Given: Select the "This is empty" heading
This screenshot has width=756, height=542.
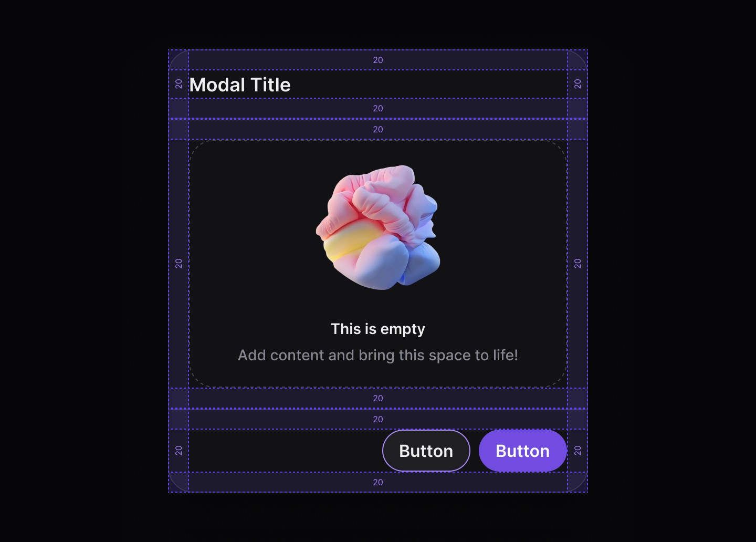Looking at the screenshot, I should click(378, 329).
